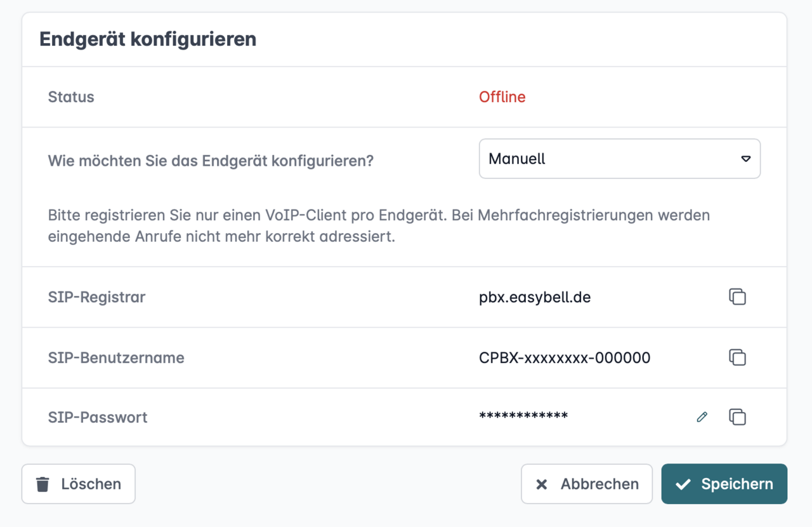
Task: Edit the SIP-Passwort with the pencil icon
Action: (x=702, y=417)
